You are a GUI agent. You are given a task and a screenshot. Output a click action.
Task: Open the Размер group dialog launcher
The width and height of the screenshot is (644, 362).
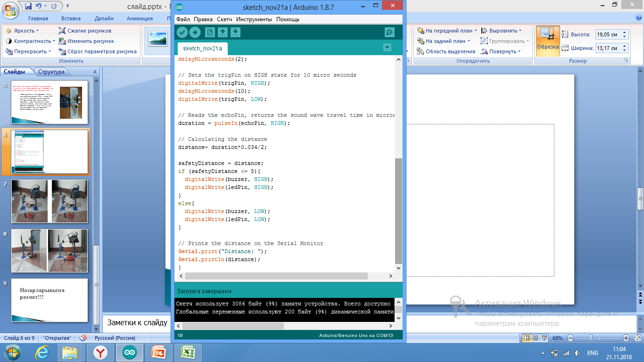[626, 61]
